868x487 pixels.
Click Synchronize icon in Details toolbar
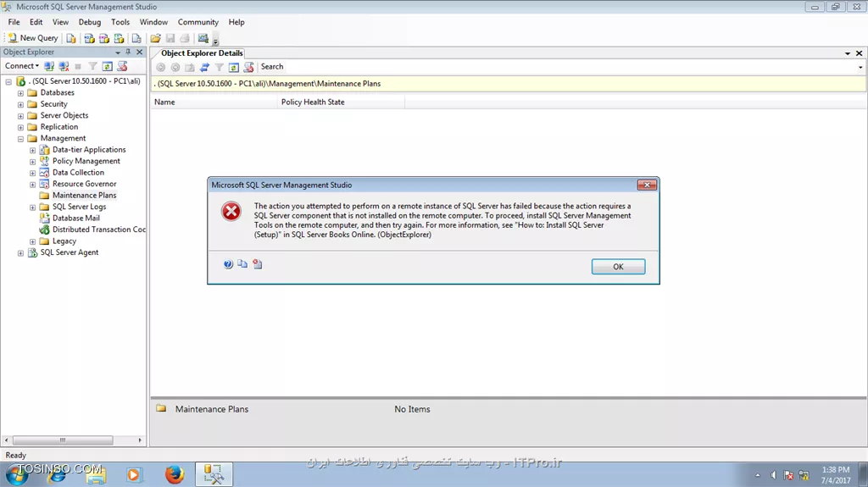coord(204,67)
